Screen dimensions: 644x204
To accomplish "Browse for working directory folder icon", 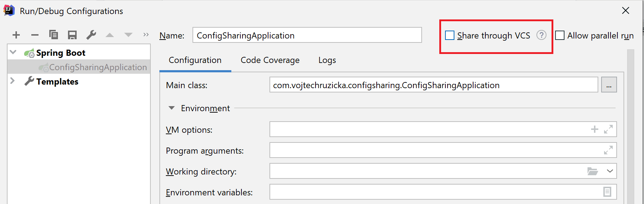I will (x=592, y=171).
